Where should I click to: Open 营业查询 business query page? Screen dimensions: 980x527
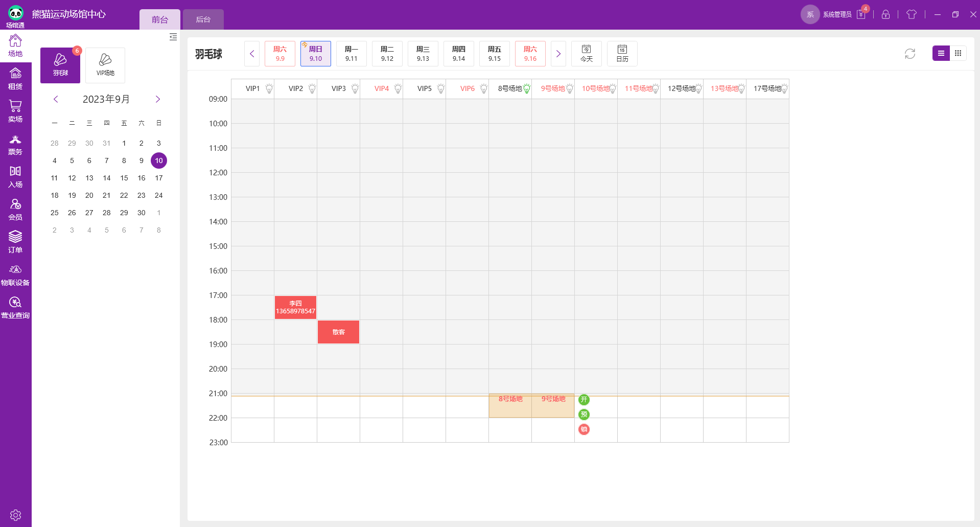(15, 308)
